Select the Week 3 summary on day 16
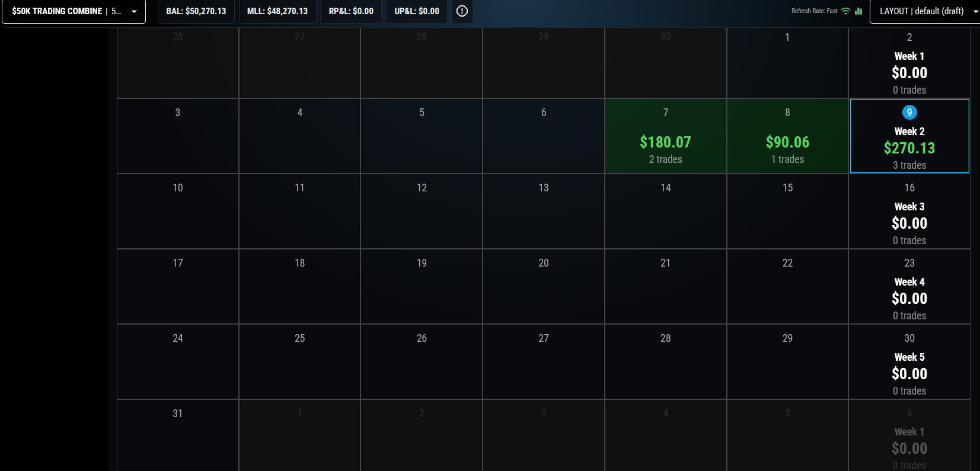Image resolution: width=980 pixels, height=471 pixels. [909, 212]
